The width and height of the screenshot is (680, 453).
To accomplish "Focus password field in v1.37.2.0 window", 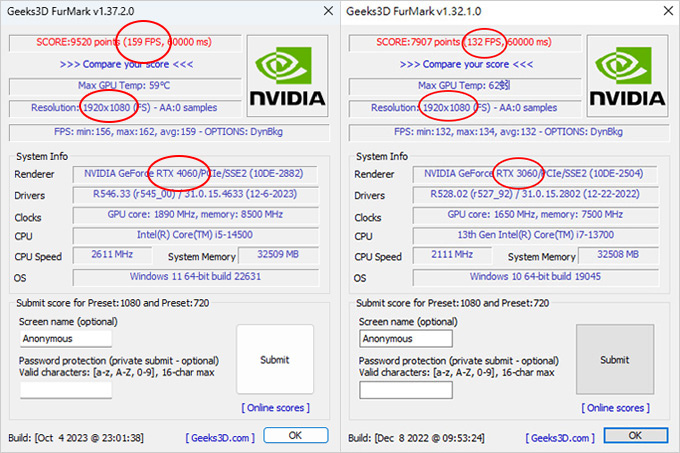I will pyautogui.click(x=66, y=390).
